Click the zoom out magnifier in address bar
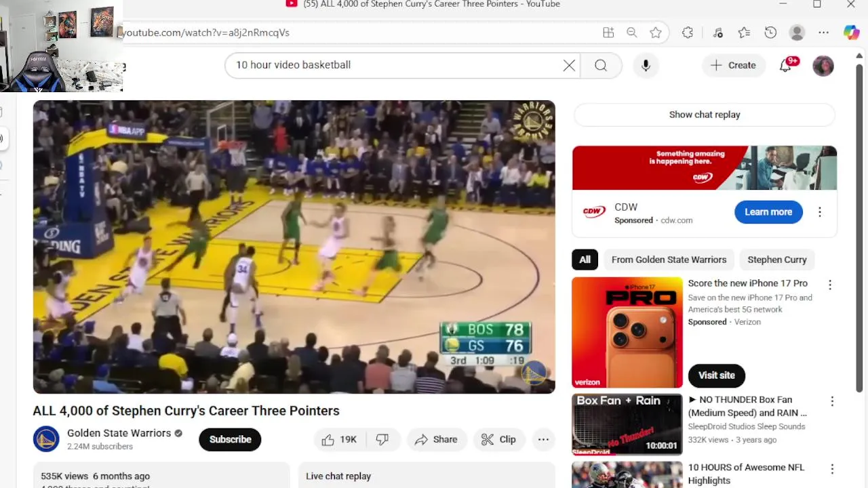This screenshot has width=868, height=488. tap(631, 33)
